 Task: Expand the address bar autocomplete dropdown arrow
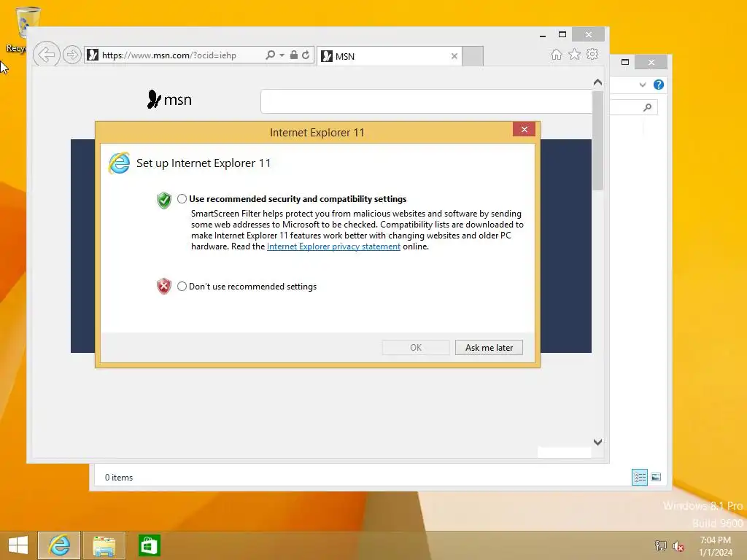[282, 55]
